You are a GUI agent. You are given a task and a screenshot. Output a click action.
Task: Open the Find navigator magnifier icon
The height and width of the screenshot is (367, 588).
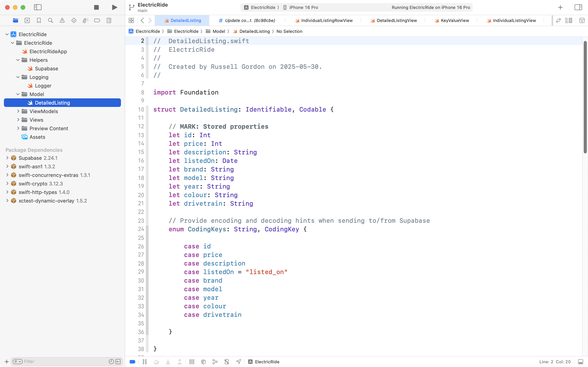51,20
